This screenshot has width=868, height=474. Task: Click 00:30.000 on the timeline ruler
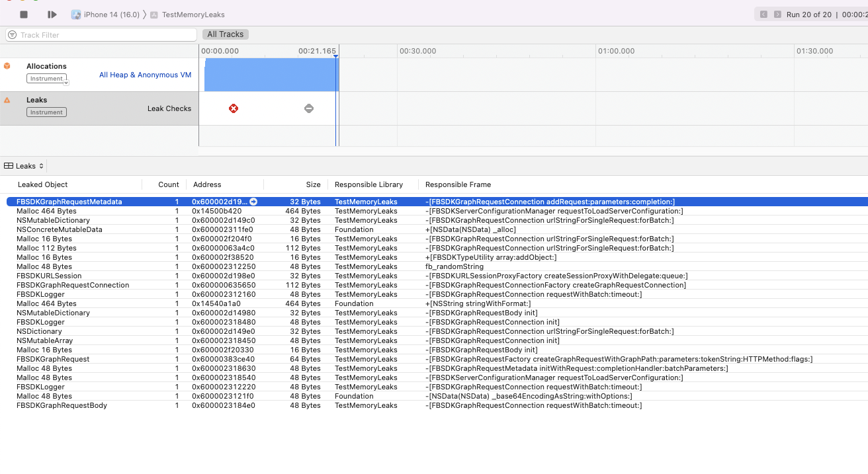click(417, 51)
